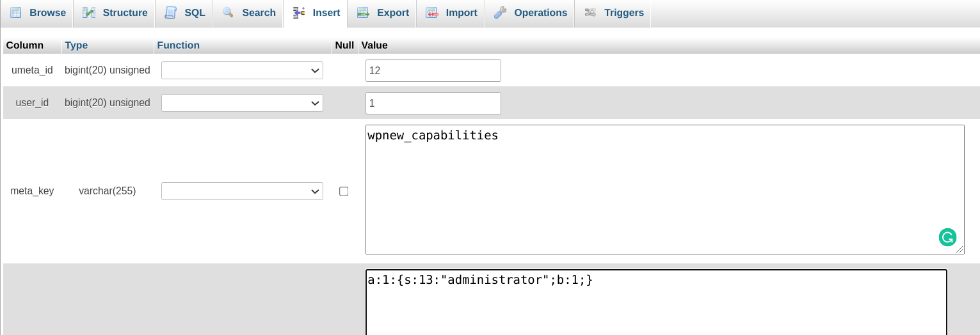
Task: Toggle the Null checkbox for meta_key
Action: click(x=344, y=191)
